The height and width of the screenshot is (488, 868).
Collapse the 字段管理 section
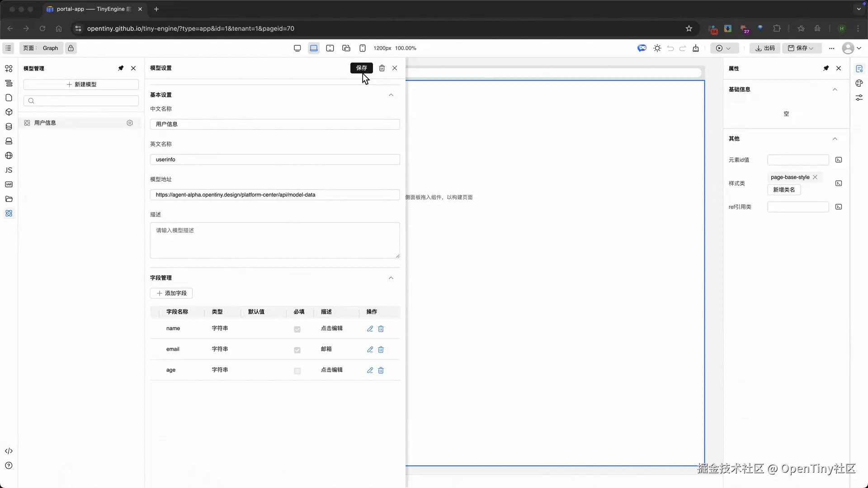point(391,278)
